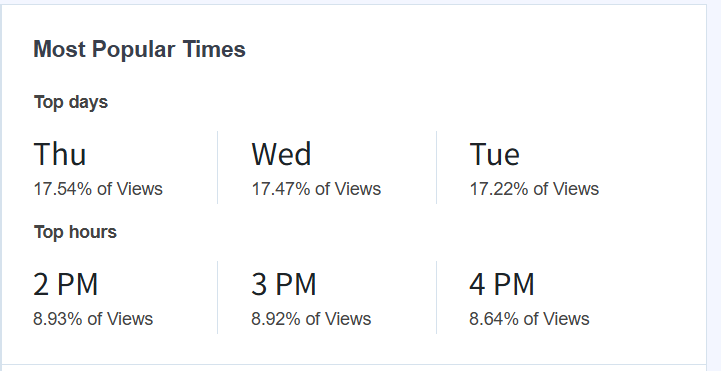Select 8.92% of Views text

pyautogui.click(x=311, y=319)
